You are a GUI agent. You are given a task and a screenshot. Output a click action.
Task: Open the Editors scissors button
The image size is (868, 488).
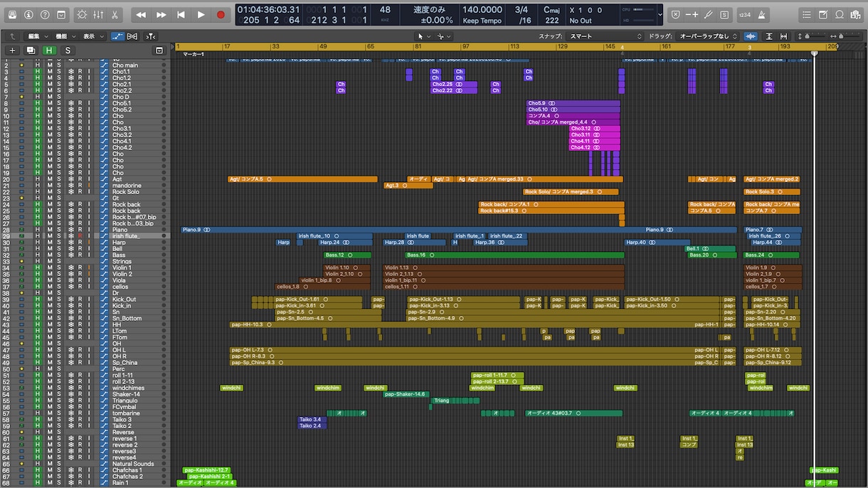click(x=115, y=14)
